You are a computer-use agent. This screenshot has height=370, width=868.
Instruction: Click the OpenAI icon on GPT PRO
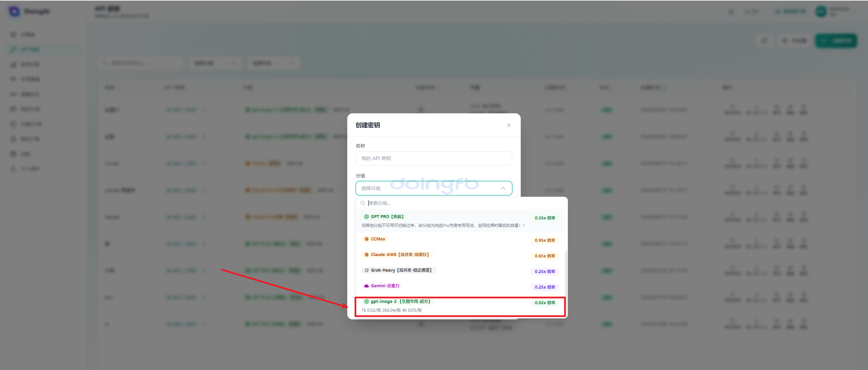tap(367, 217)
